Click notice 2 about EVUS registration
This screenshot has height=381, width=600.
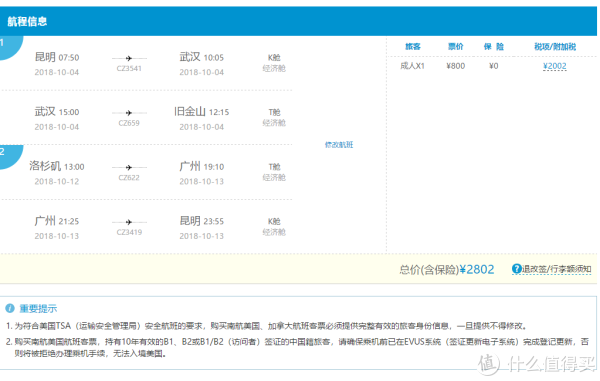click(297, 347)
